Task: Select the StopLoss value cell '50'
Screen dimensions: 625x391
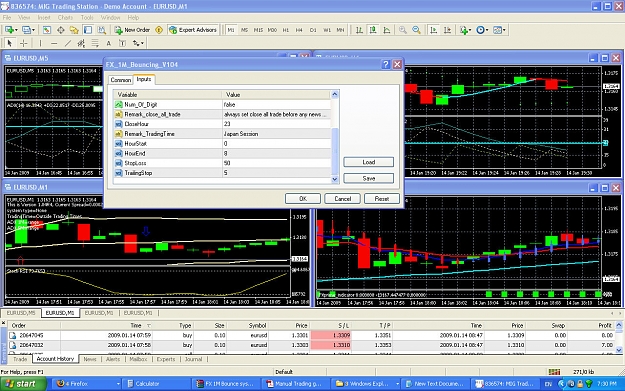Action: 276,163
